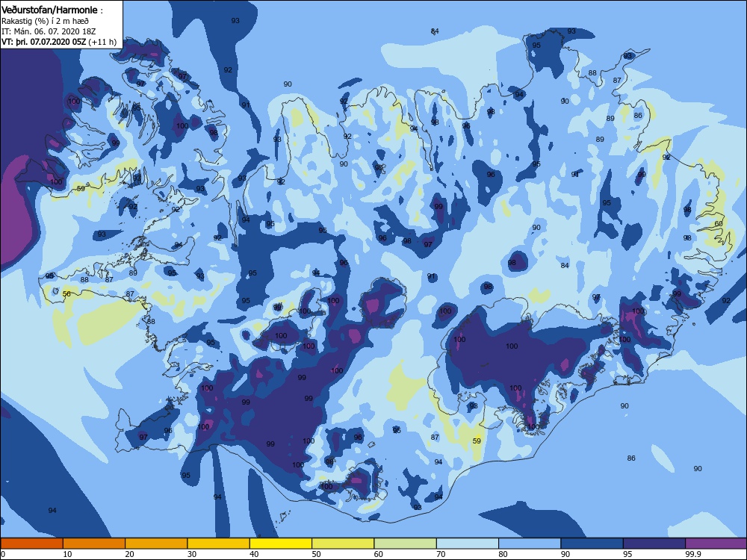Click the legend scale tick label 80
Screen dimensions: 747x560
point(503,554)
